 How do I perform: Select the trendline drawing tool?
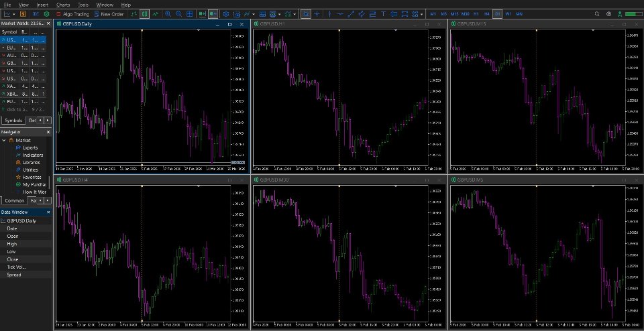pos(351,14)
